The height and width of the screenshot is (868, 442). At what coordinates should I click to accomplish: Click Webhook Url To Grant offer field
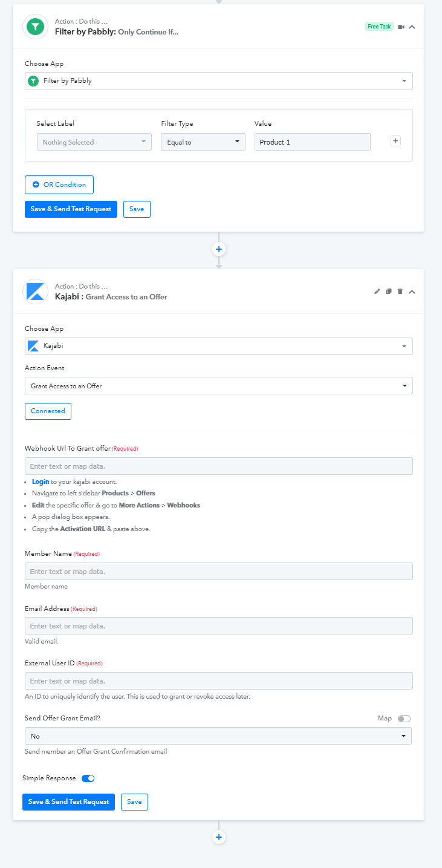point(219,466)
